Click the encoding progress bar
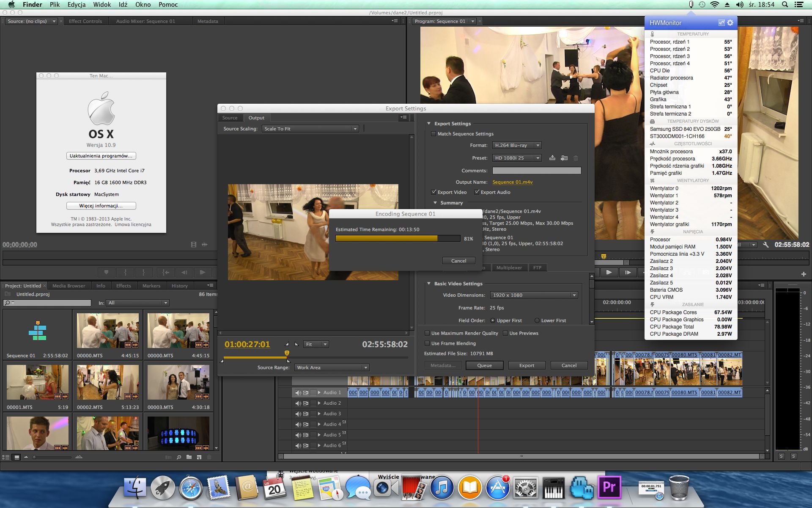 pos(398,239)
